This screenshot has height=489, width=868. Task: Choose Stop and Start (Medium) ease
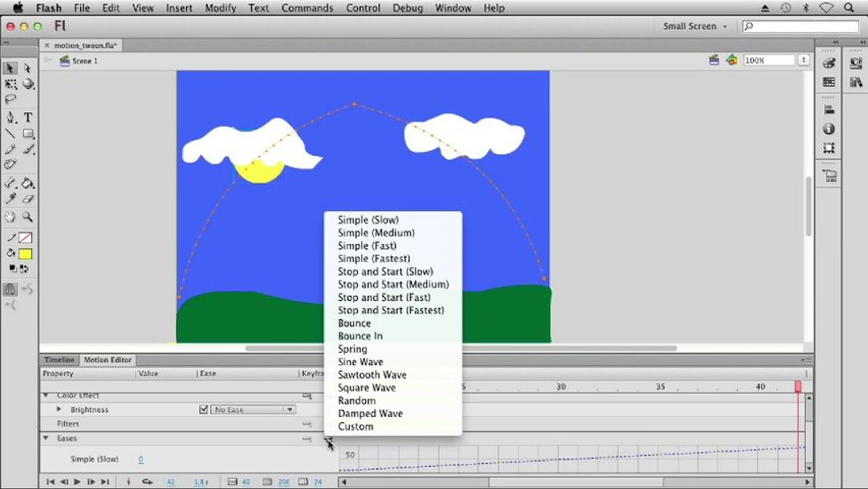(393, 285)
